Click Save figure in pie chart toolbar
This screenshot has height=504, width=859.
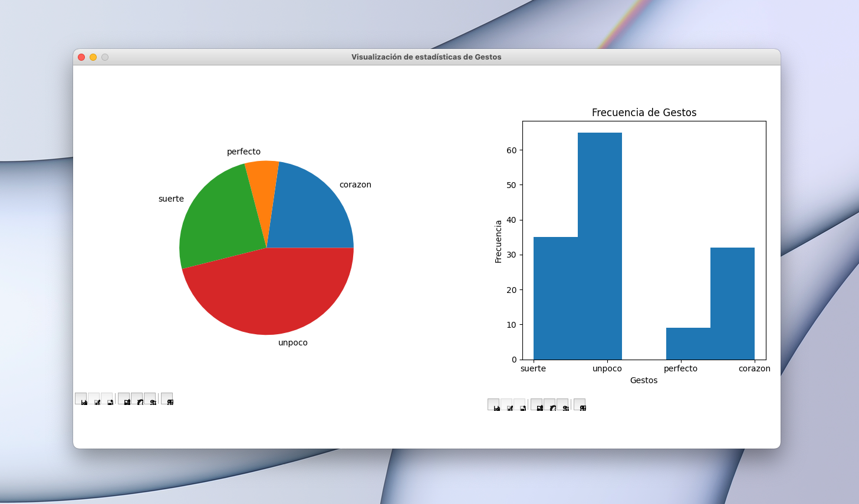(x=167, y=398)
